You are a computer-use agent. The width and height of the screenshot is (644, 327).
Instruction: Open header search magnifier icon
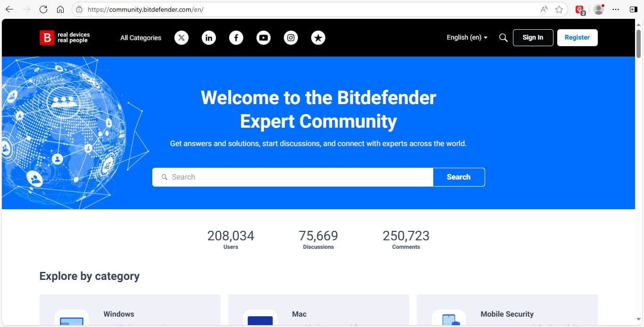503,38
